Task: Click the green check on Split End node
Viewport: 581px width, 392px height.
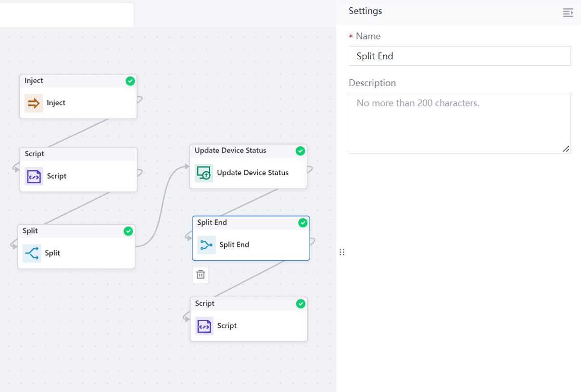Action: (x=303, y=223)
